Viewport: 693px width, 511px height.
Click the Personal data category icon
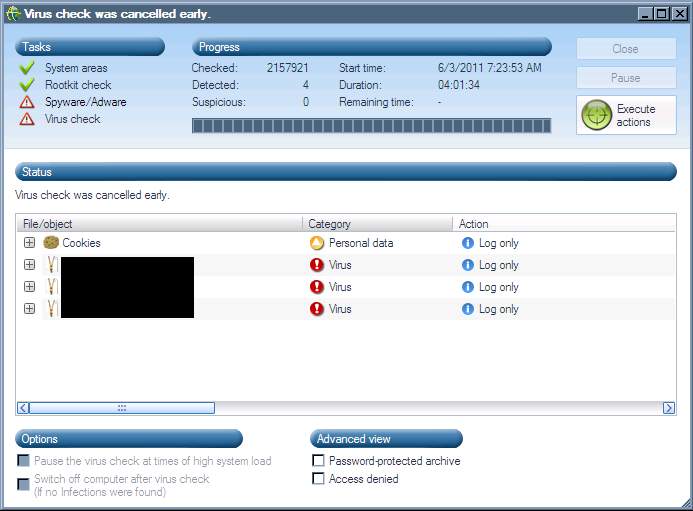[317, 243]
